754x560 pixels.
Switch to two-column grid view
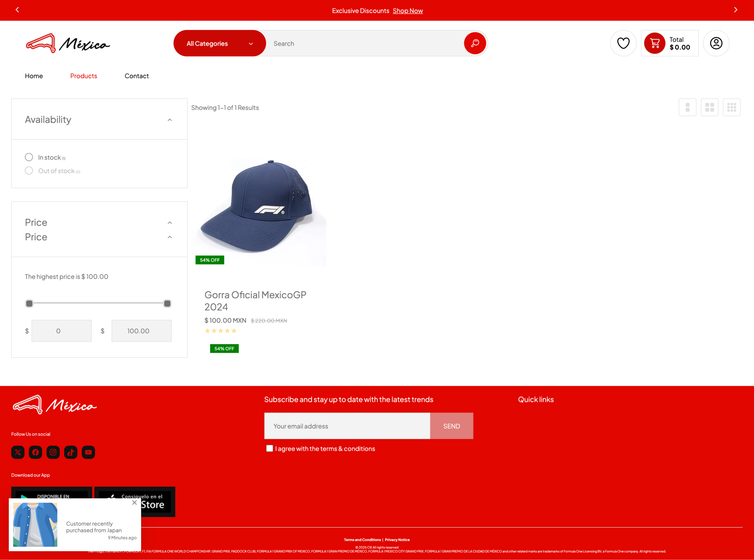pyautogui.click(x=709, y=107)
